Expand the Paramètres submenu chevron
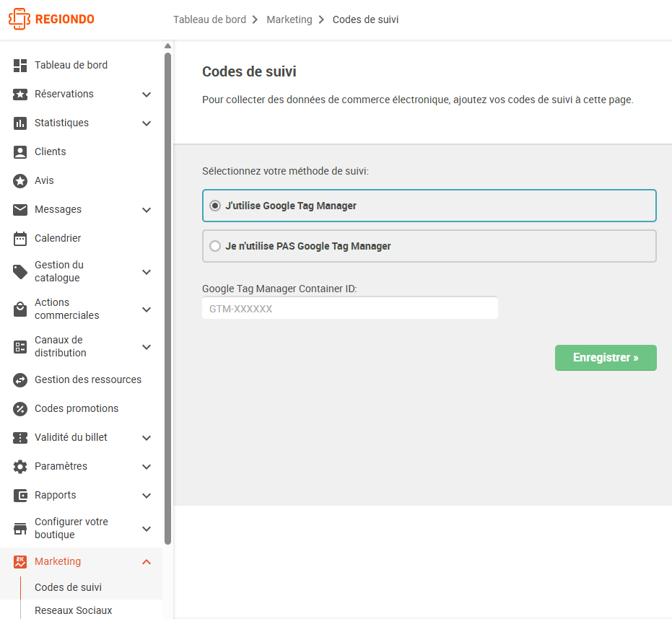The image size is (672, 619). (147, 467)
